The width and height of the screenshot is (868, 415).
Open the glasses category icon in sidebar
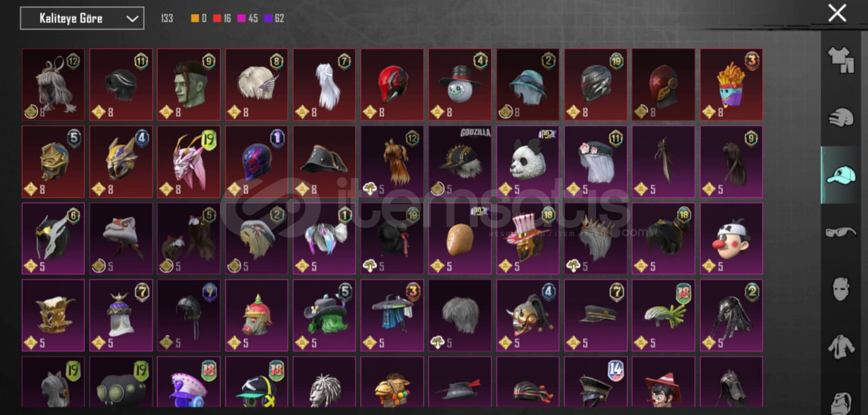coord(841,233)
